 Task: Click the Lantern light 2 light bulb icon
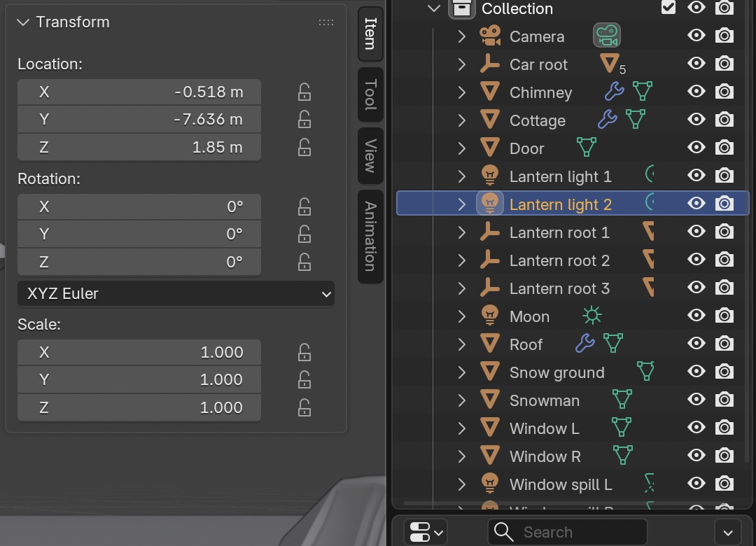490,204
